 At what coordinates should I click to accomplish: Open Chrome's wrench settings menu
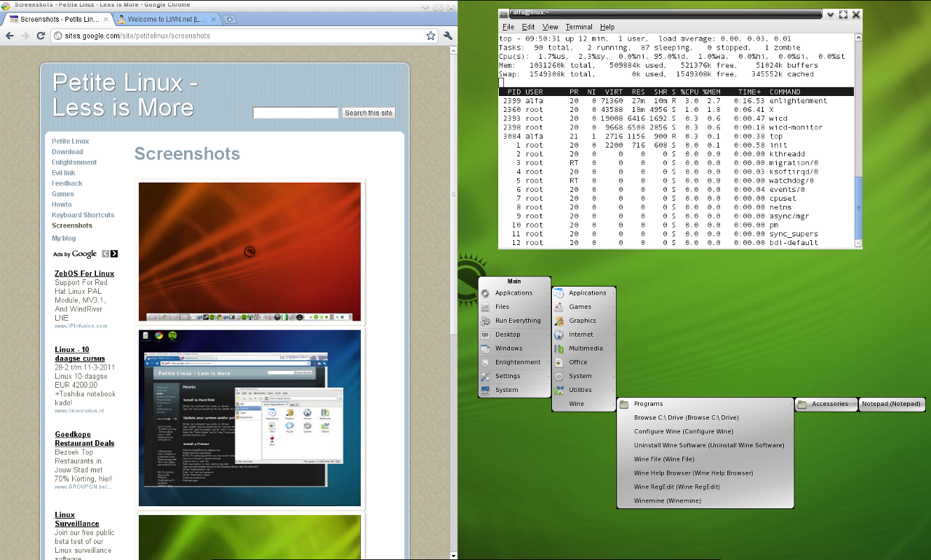click(x=448, y=36)
